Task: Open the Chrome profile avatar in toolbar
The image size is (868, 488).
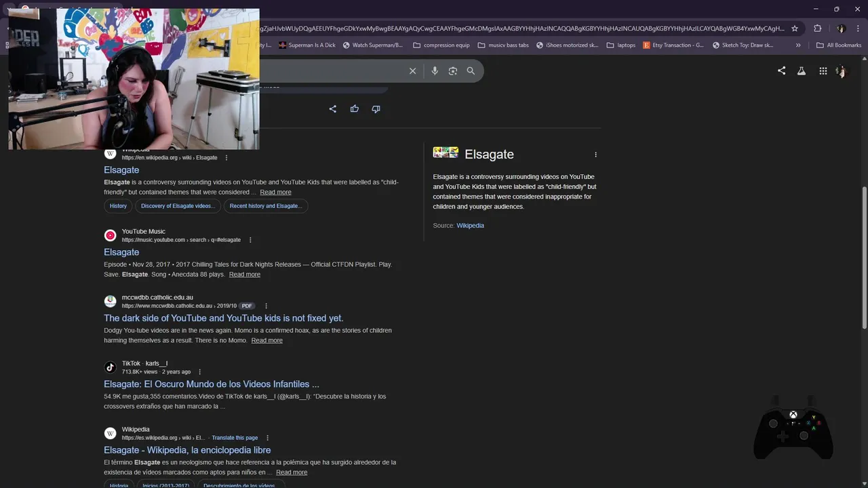Action: [841, 28]
